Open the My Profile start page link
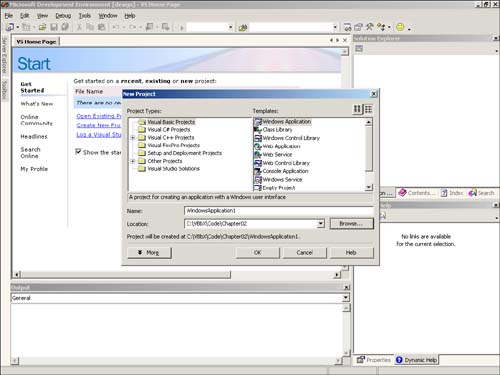Image resolution: width=500 pixels, height=375 pixels. (34, 169)
